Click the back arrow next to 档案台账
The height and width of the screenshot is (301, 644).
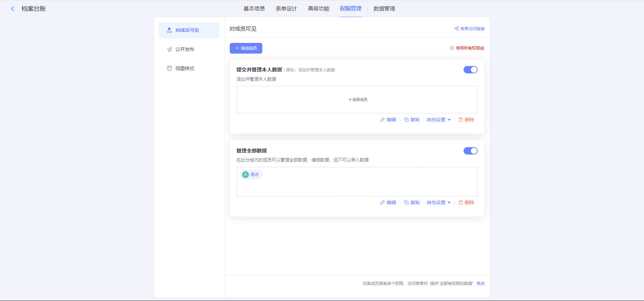pyautogui.click(x=12, y=9)
